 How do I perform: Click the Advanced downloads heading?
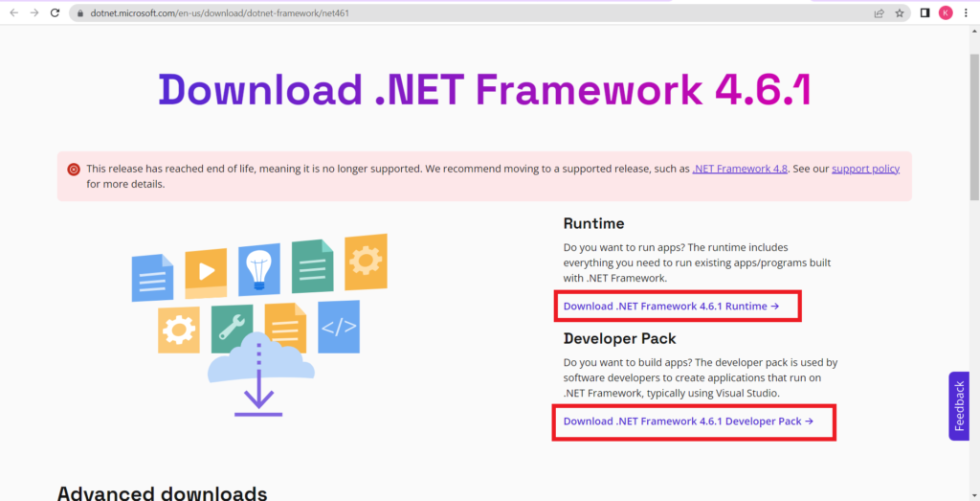pos(162,493)
